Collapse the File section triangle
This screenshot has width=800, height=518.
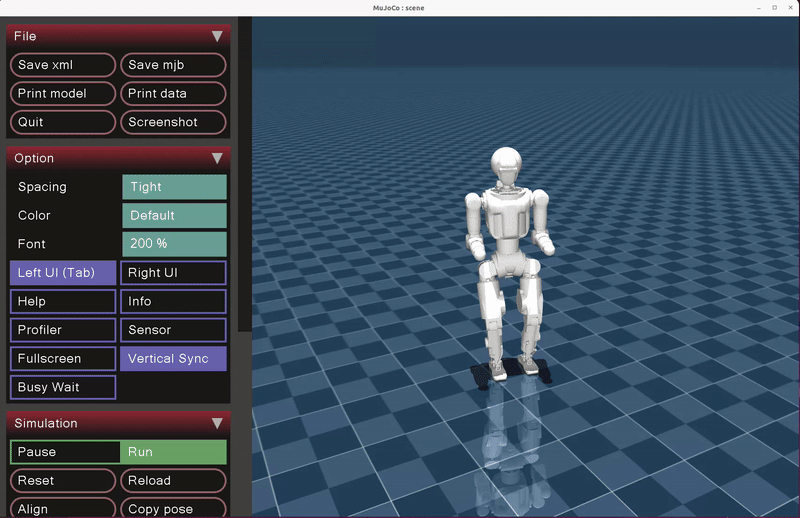coord(217,36)
